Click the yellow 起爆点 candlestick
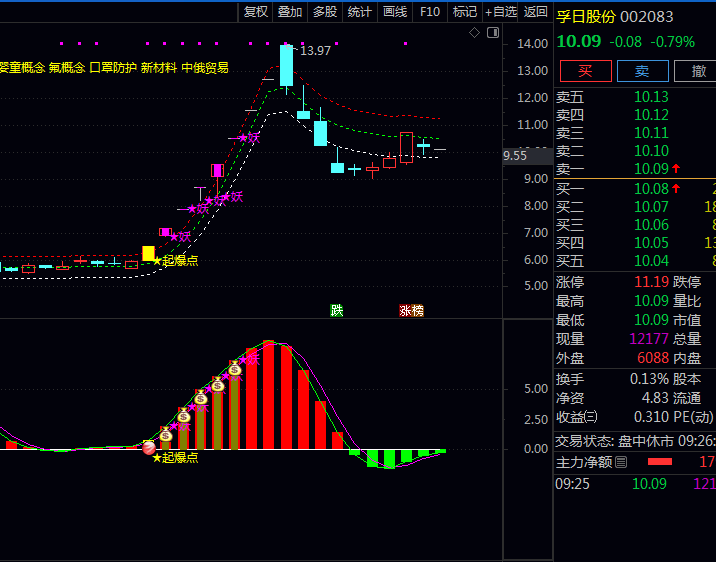Viewport: 716px width, 562px height. pyautogui.click(x=148, y=253)
